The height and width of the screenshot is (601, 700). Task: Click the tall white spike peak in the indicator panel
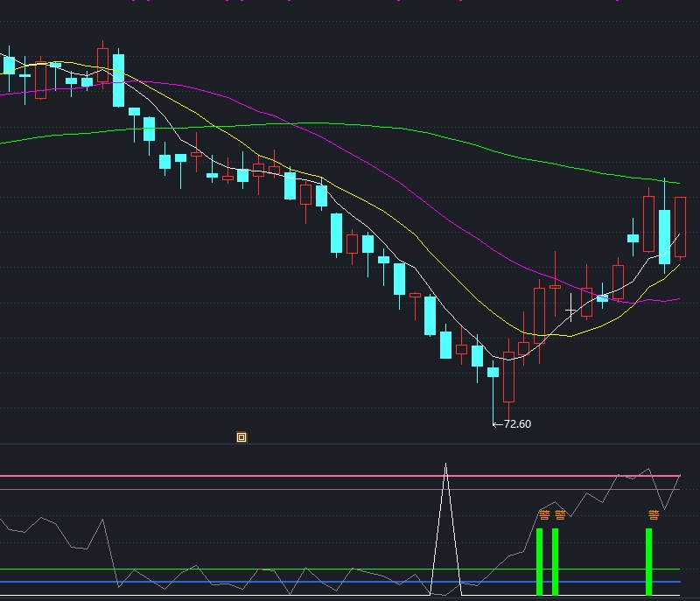pyautogui.click(x=445, y=465)
